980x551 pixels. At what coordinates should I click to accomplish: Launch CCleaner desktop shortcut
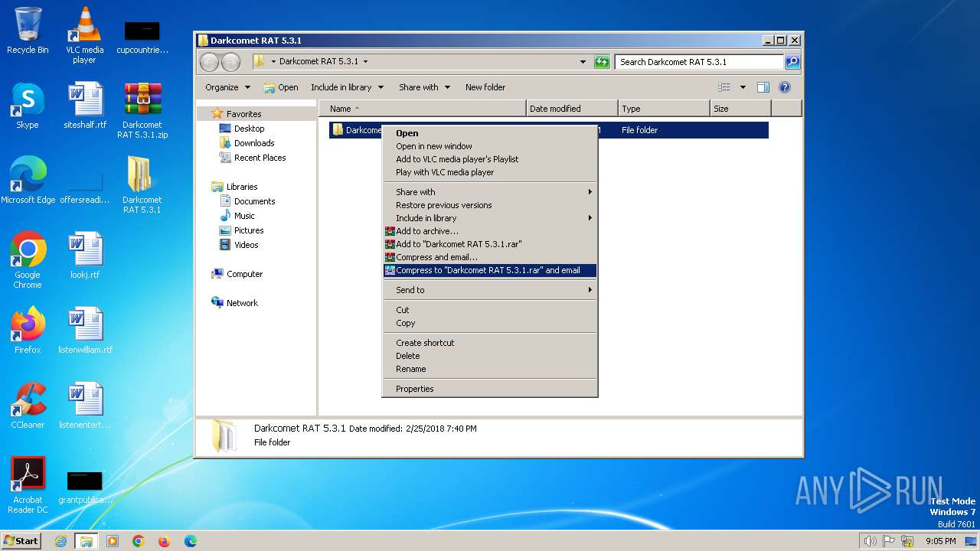[x=28, y=406]
